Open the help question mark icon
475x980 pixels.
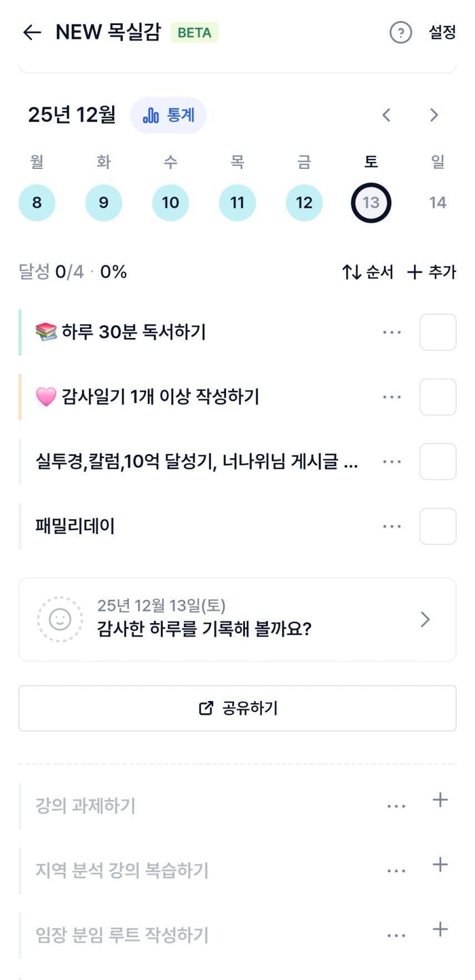(401, 33)
